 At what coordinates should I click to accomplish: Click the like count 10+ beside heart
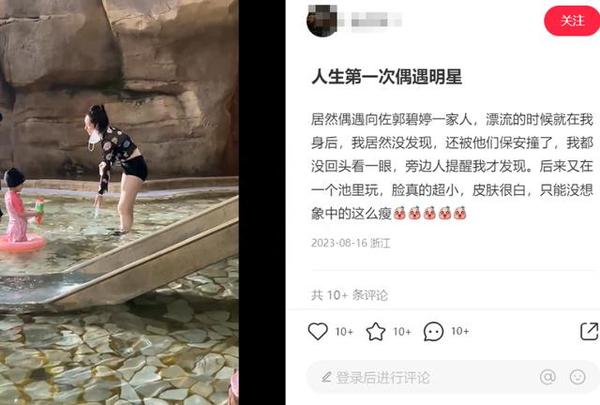pyautogui.click(x=344, y=332)
